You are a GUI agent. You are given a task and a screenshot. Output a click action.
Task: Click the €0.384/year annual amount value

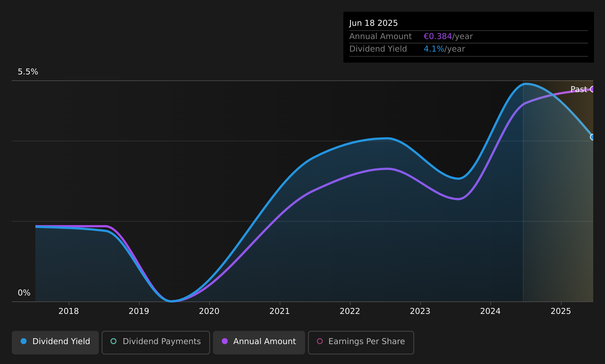tap(448, 36)
